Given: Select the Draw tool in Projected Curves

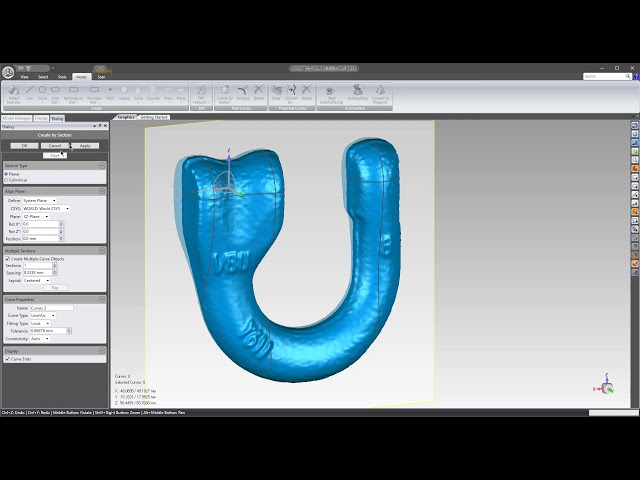Looking at the screenshot, I should (x=276, y=93).
